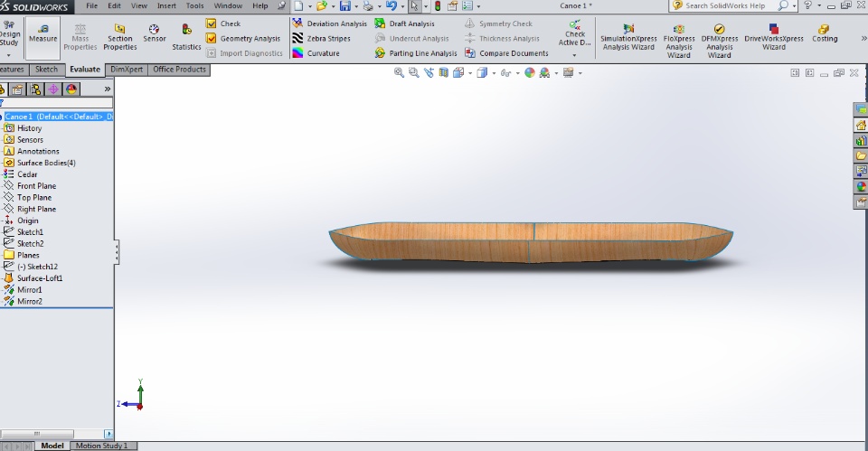
Task: Open the Save button dropdown arrow
Action: click(x=356, y=6)
